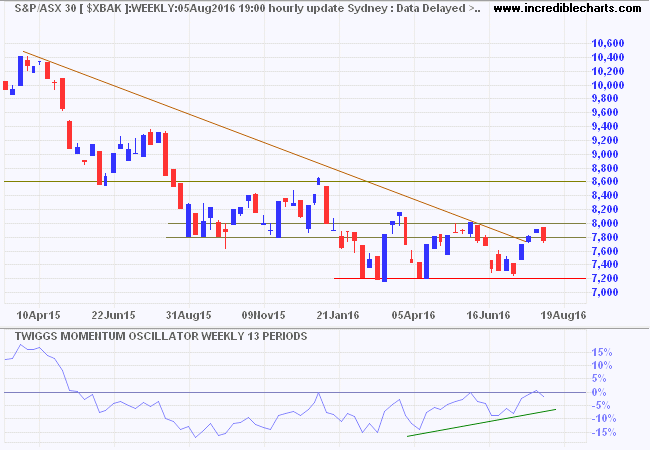Select the 10,200 price axis label

[x=607, y=71]
